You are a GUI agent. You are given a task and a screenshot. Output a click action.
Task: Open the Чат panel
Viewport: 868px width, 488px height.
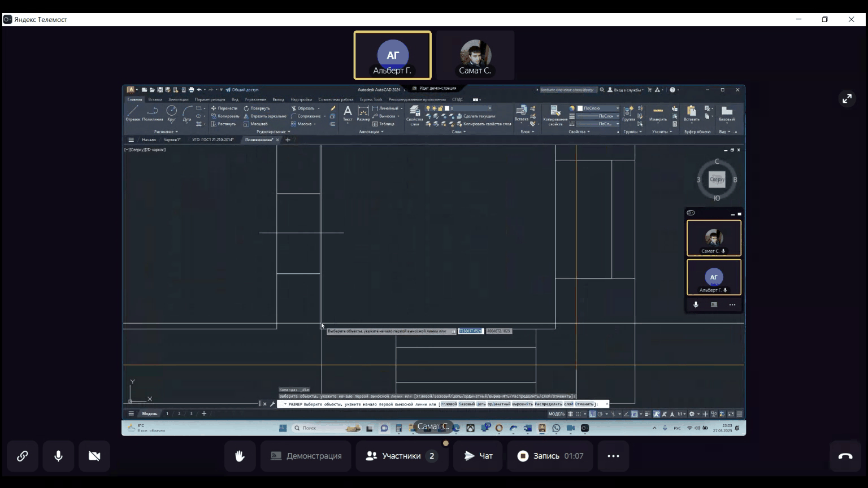478,456
